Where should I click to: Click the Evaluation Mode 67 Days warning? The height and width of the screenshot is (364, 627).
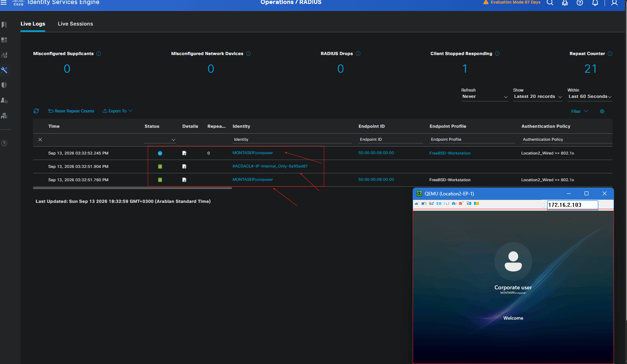click(512, 2)
